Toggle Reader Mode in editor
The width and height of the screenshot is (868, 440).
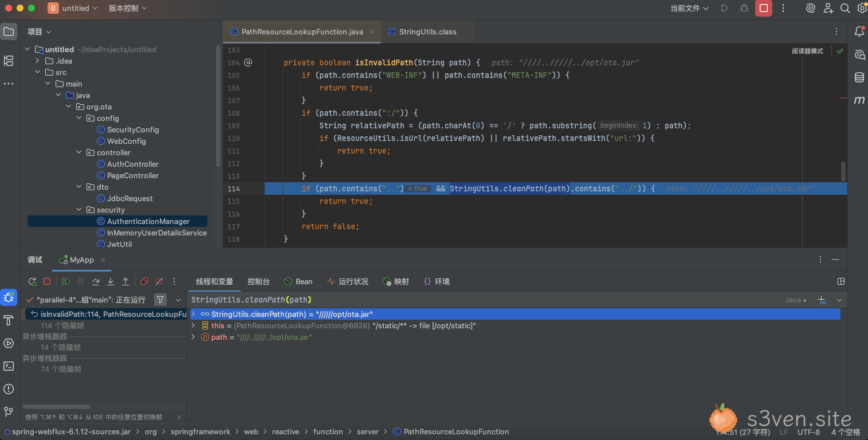tap(807, 51)
